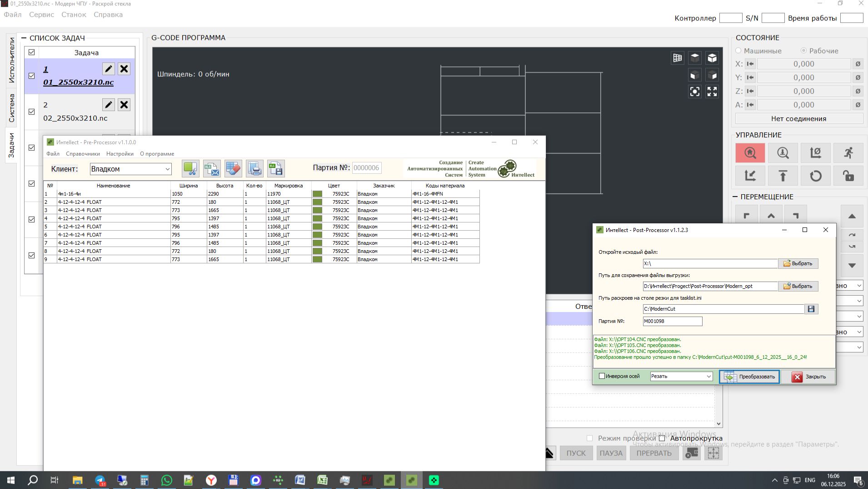Screen dimensions: 868x489
Task: Click the print icon in Pre-Processor toolbar
Action: pos(254,169)
